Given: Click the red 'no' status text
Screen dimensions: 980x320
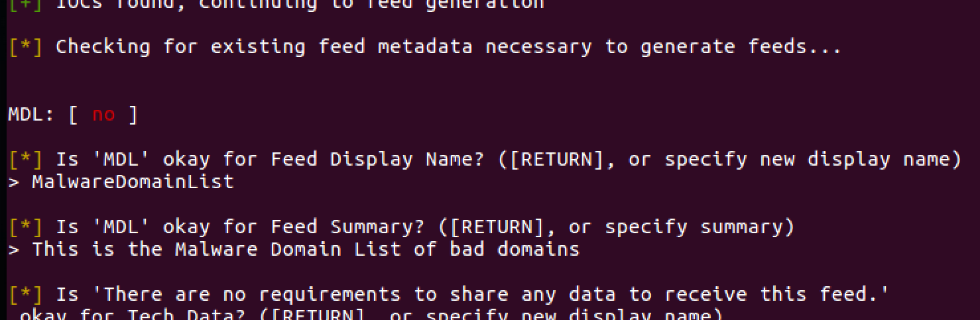Looking at the screenshot, I should point(103,115).
